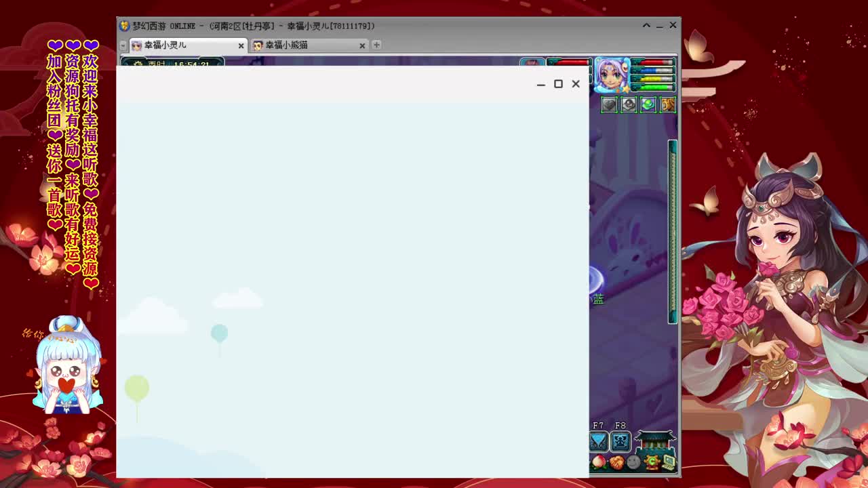Close the 幸福小熊猫 tab
This screenshot has width=868, height=488.
coord(362,45)
